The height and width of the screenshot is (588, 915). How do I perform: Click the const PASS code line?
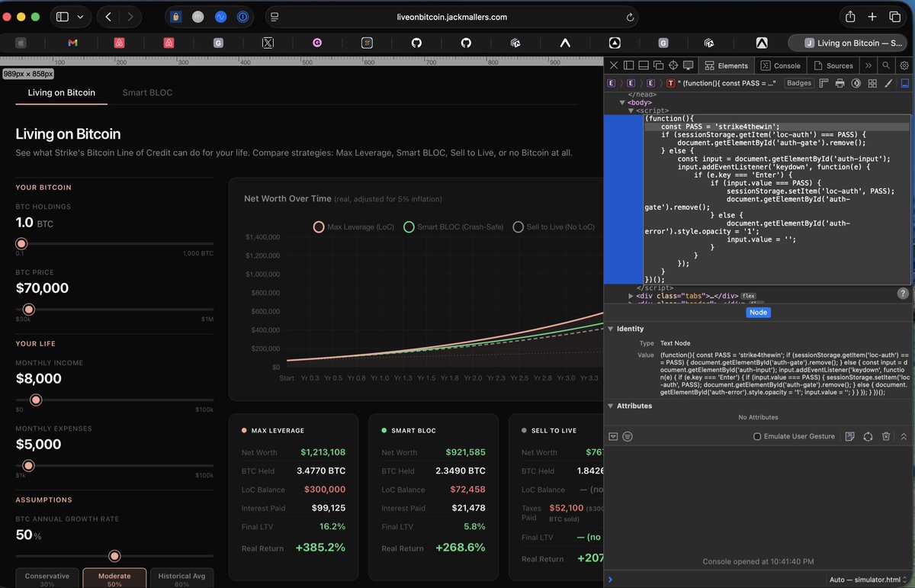(776, 127)
